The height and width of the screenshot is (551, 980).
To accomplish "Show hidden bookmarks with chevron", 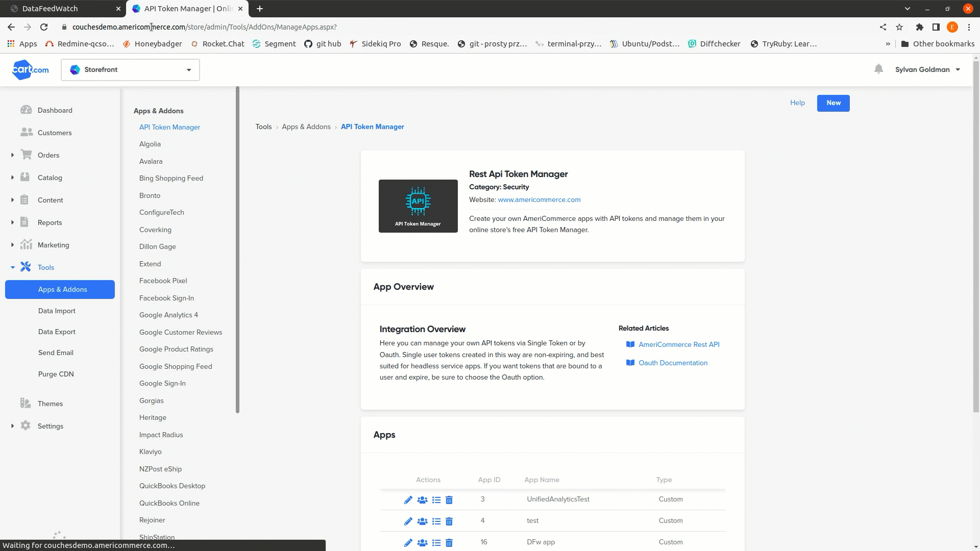I will [888, 44].
